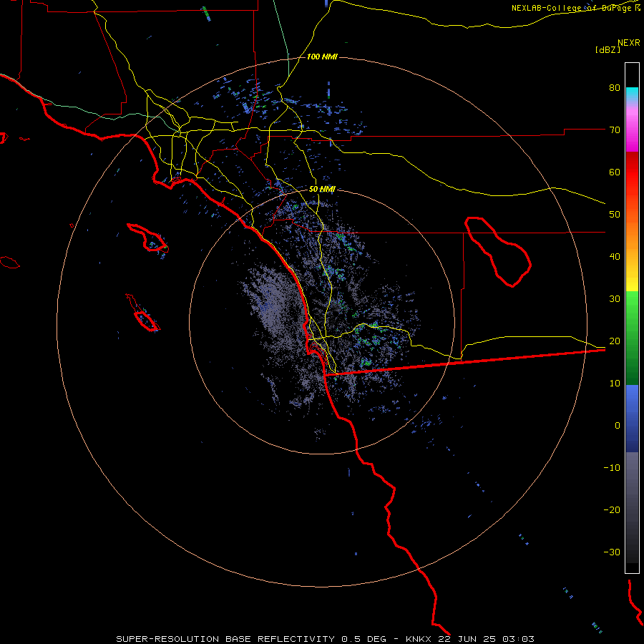Click the "60" value on the dBZ scale
The height and width of the screenshot is (644, 644).
[615, 172]
